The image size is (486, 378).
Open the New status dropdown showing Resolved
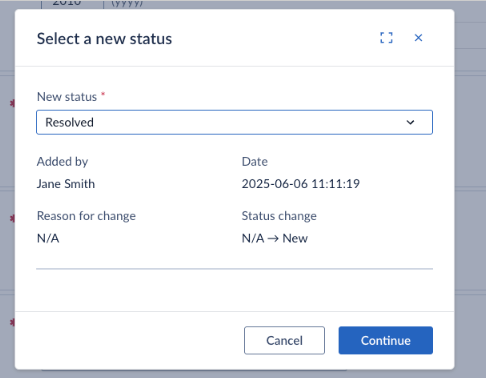pyautogui.click(x=234, y=122)
